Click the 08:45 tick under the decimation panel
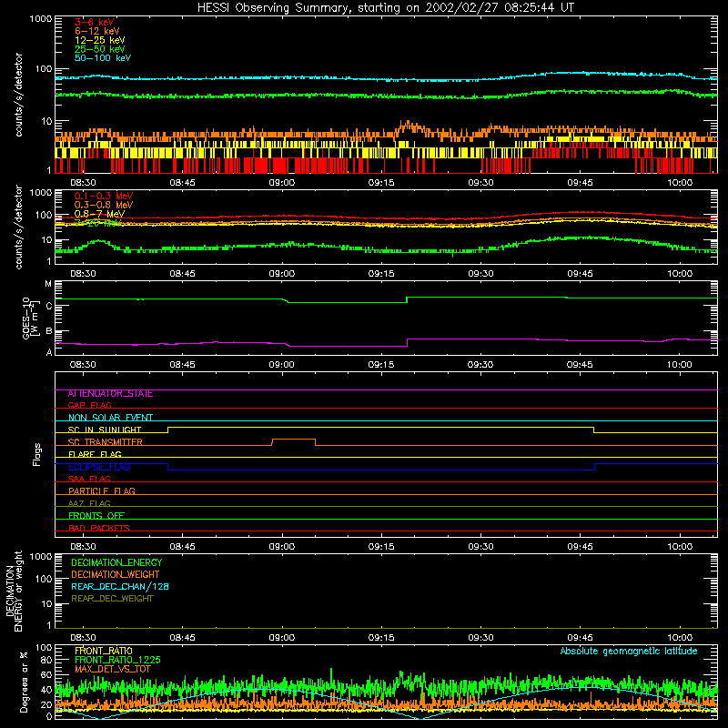728x728 pixels. [182, 638]
